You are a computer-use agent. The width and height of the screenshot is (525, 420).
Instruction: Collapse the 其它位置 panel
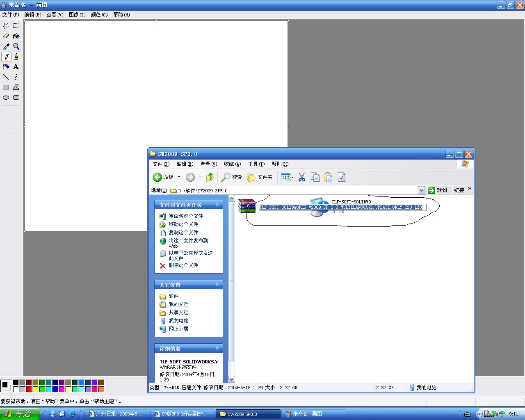click(217, 285)
